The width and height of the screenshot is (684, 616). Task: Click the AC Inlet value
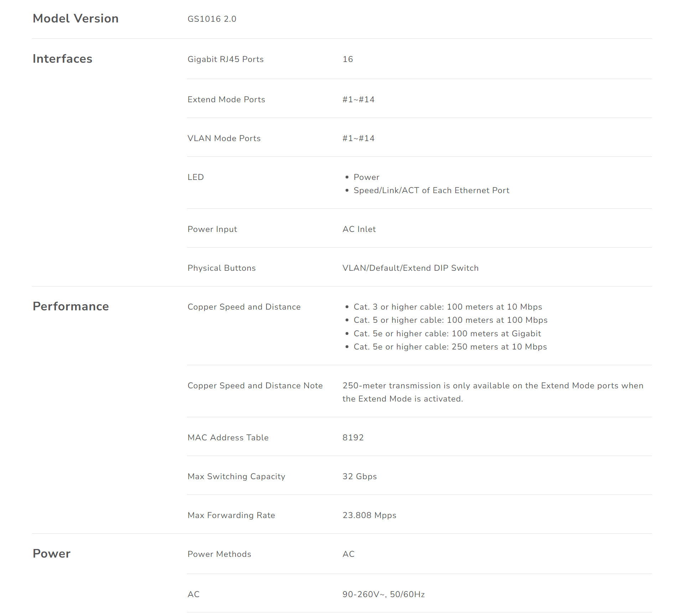pos(359,229)
